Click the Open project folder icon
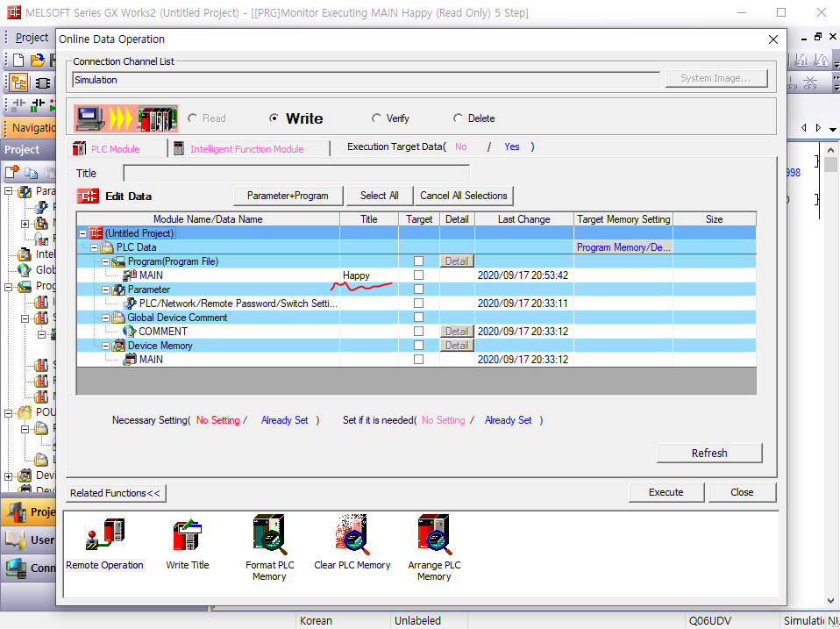The height and width of the screenshot is (629, 840). pos(37,60)
